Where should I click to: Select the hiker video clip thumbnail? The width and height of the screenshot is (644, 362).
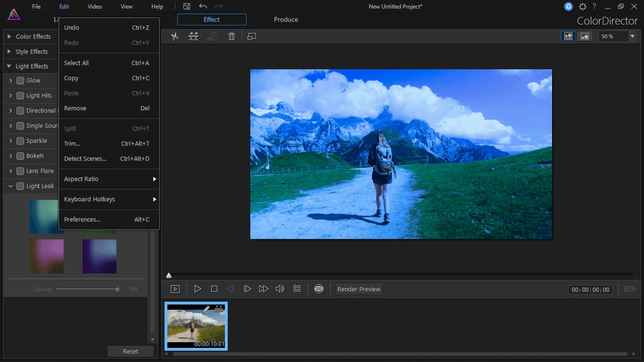(196, 326)
